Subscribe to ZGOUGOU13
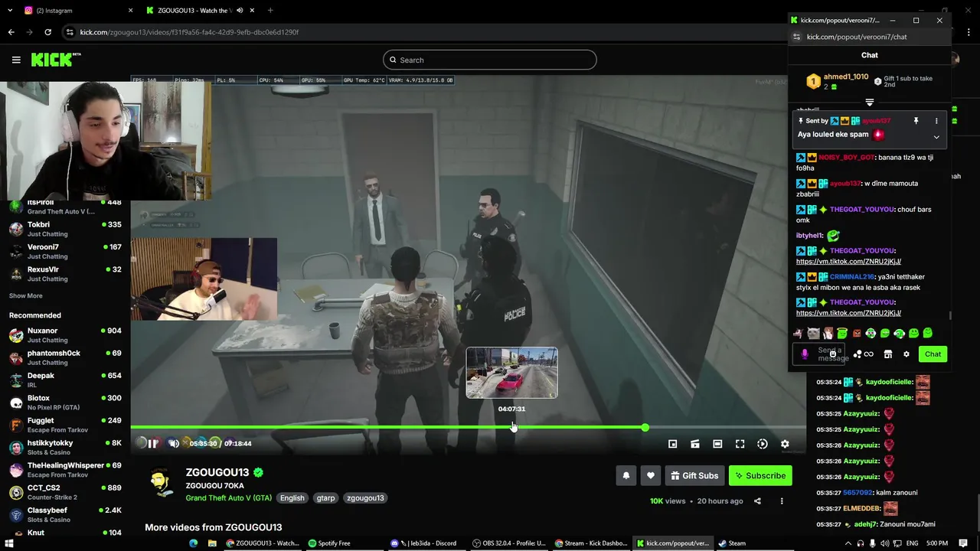 (x=760, y=475)
